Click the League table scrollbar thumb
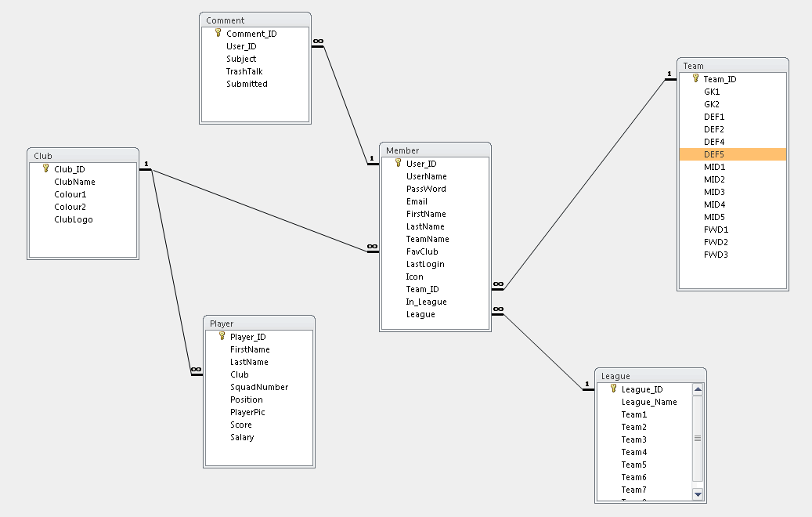Viewport: 812px width, 517px height. (698, 438)
